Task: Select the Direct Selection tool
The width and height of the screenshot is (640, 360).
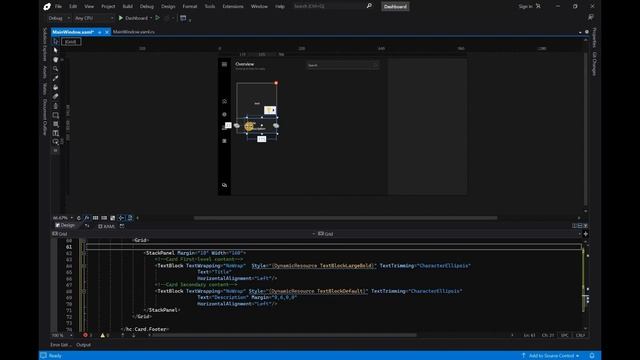Action: point(56,51)
